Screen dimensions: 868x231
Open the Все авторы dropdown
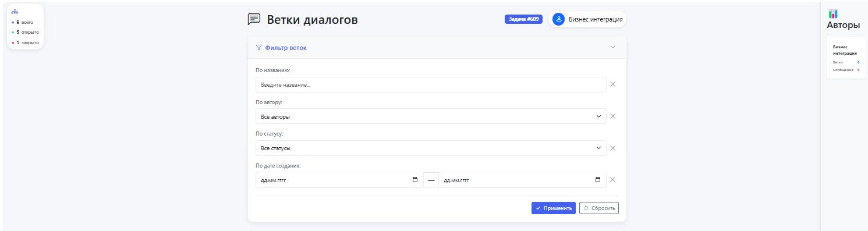tap(431, 116)
